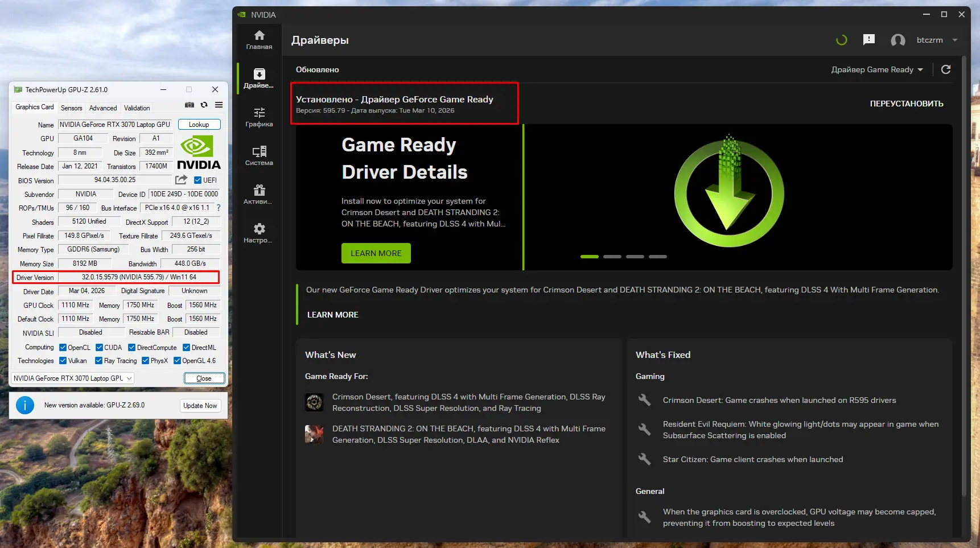980x548 pixels.
Task: Click the wrench icon beside Resident Evil Requiem fix
Action: pyautogui.click(x=644, y=430)
